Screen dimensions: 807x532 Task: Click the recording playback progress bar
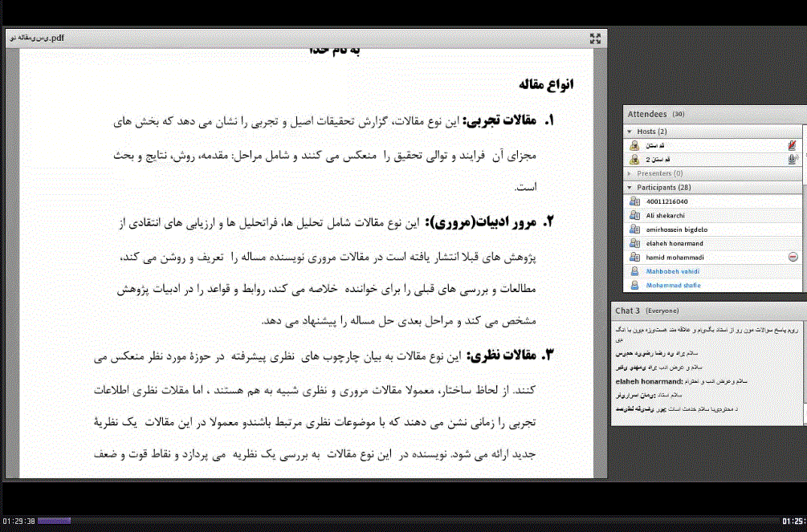(401, 521)
